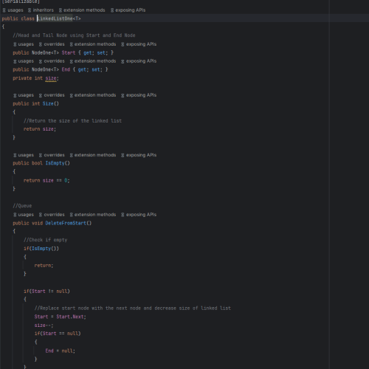
Task: Show inheritors lens of LinkedListOne class
Action: point(41,10)
